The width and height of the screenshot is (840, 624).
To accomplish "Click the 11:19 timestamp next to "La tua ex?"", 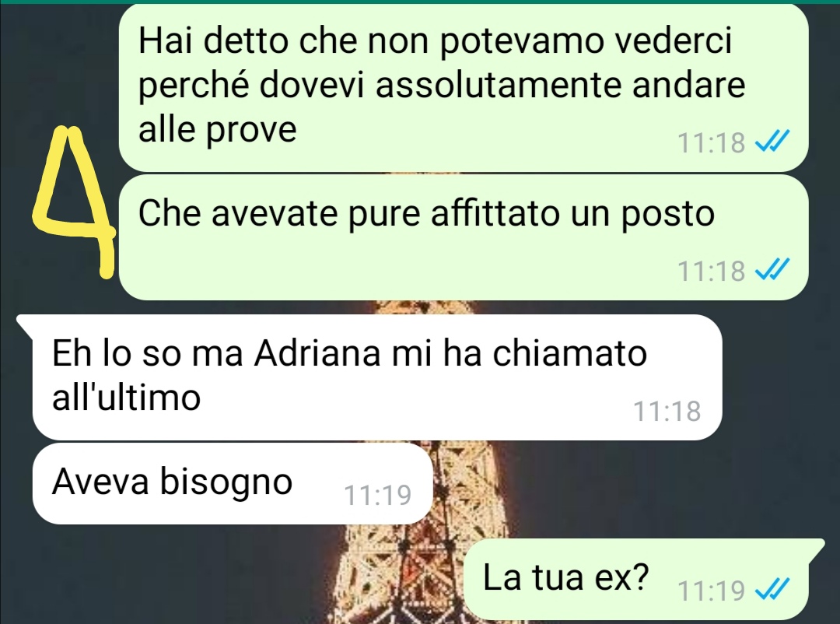I will pos(711,591).
